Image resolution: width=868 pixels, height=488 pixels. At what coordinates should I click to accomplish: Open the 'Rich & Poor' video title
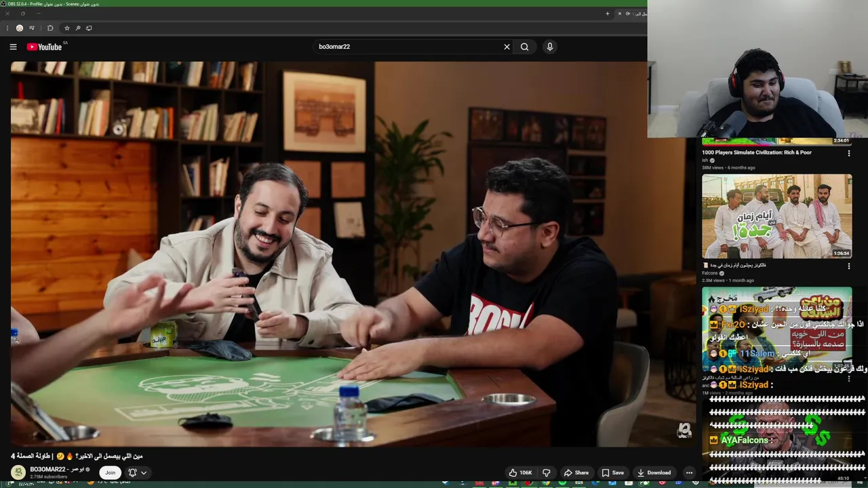click(x=757, y=152)
